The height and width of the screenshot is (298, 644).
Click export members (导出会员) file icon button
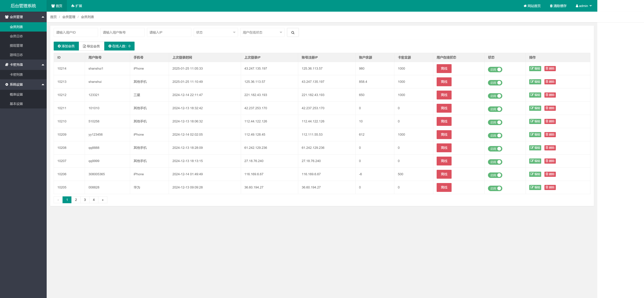[x=91, y=46]
